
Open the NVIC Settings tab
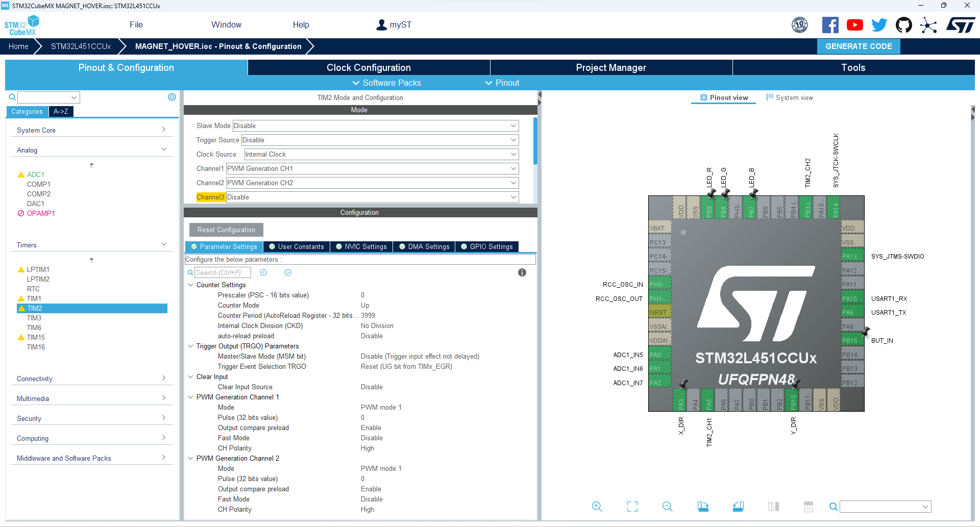(x=361, y=246)
